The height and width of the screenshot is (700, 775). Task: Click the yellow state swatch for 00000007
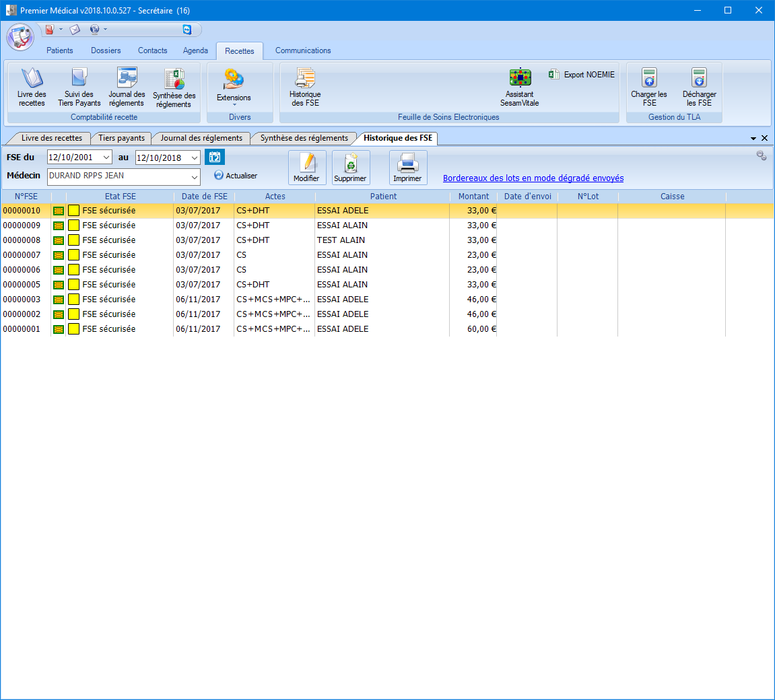click(73, 255)
